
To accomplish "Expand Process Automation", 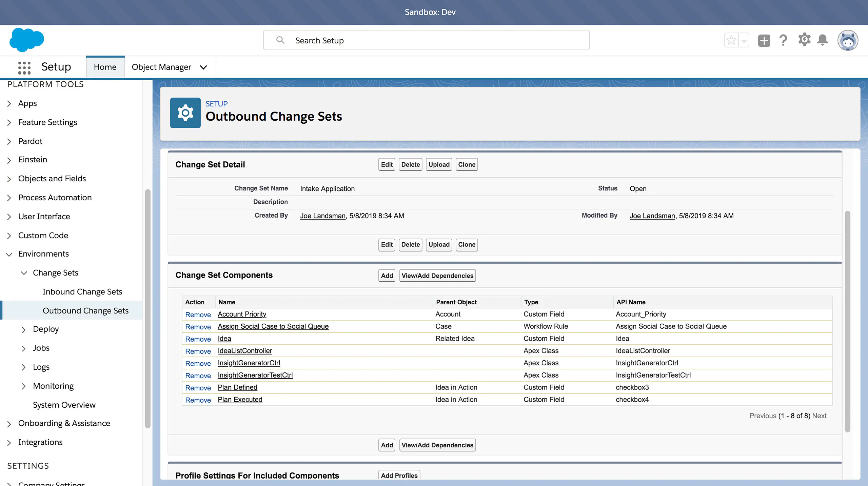I will [x=9, y=198].
